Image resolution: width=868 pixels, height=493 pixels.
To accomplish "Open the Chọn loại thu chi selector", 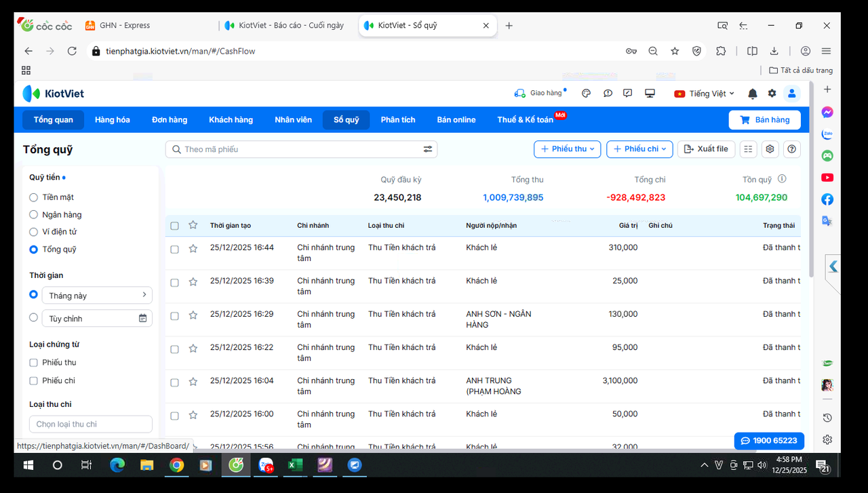I will (90, 424).
